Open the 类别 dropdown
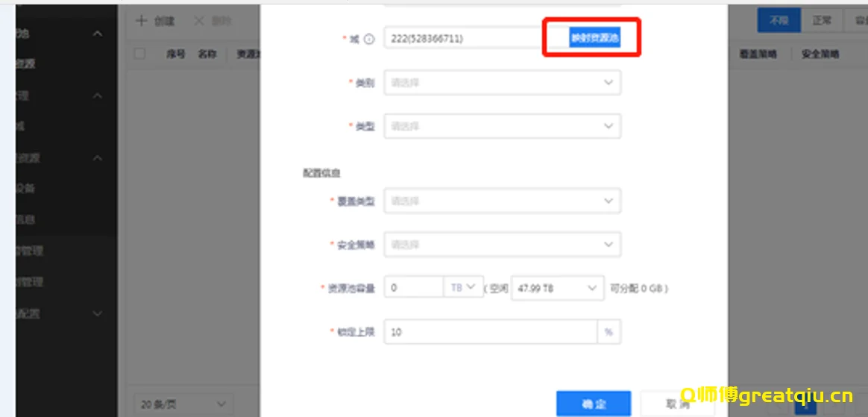Viewport: 868px width, 417px height. click(x=502, y=83)
